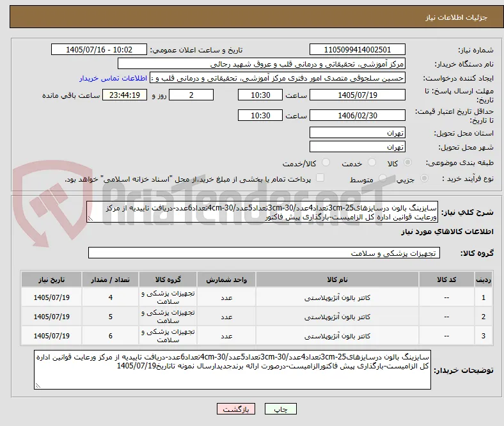Select the جزیی purchase type radio
504x426 pixels.
coord(424,178)
